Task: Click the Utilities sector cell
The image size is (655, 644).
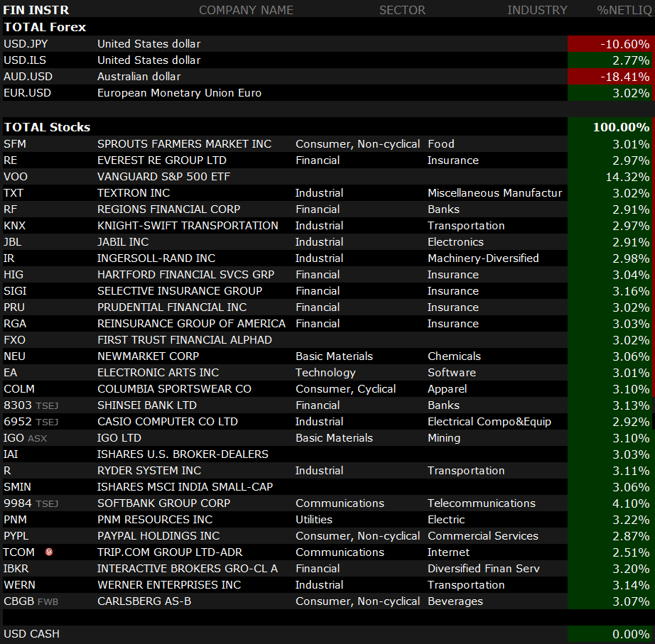Action: (314, 520)
